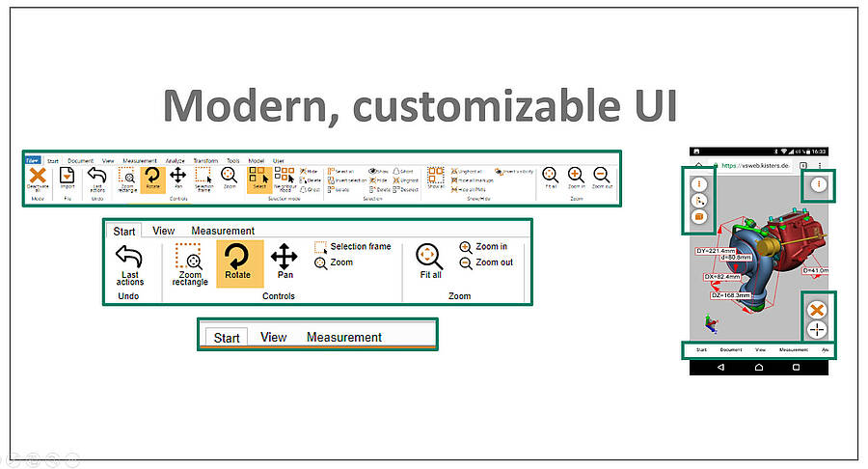868x469 pixels.
Task: Toggle highlighted Rotate tool in enlarged ribbon
Action: (238, 262)
